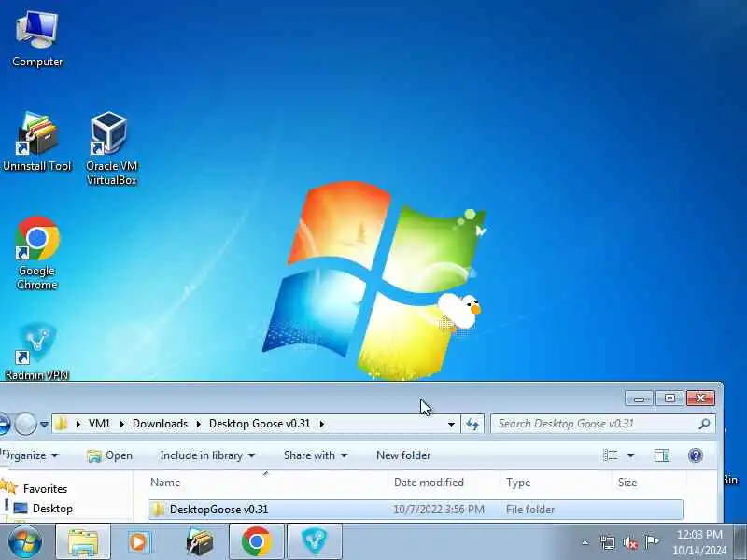Select Downloads in the address breadcrumb
Image resolution: width=747 pixels, height=560 pixels.
pyautogui.click(x=160, y=424)
